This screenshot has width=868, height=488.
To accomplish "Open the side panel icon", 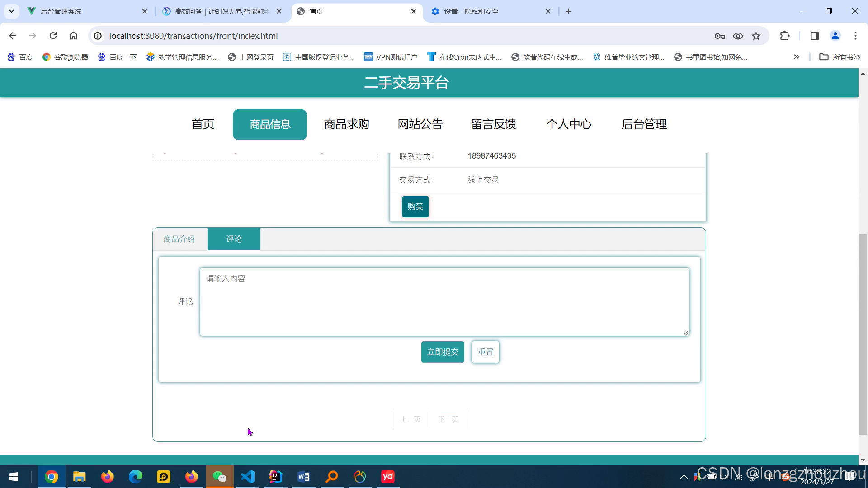I will [x=815, y=36].
